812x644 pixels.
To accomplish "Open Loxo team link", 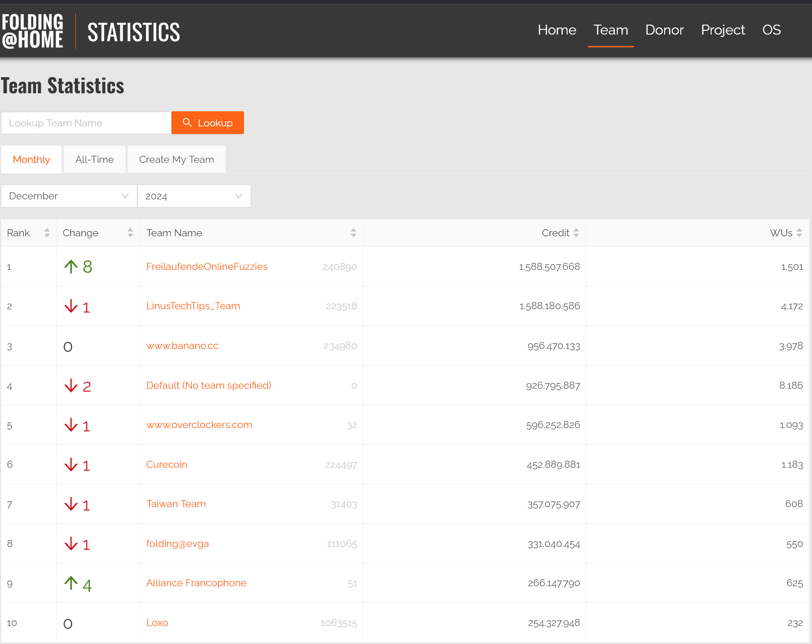I will (157, 623).
